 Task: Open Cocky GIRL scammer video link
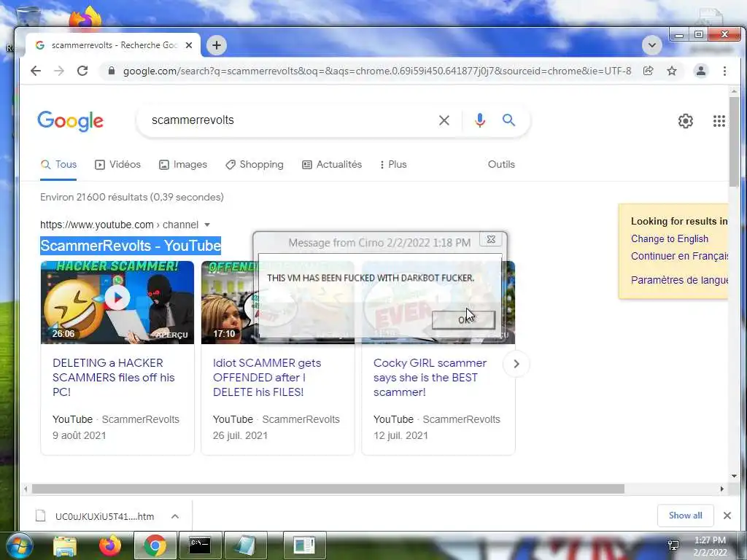[430, 377]
